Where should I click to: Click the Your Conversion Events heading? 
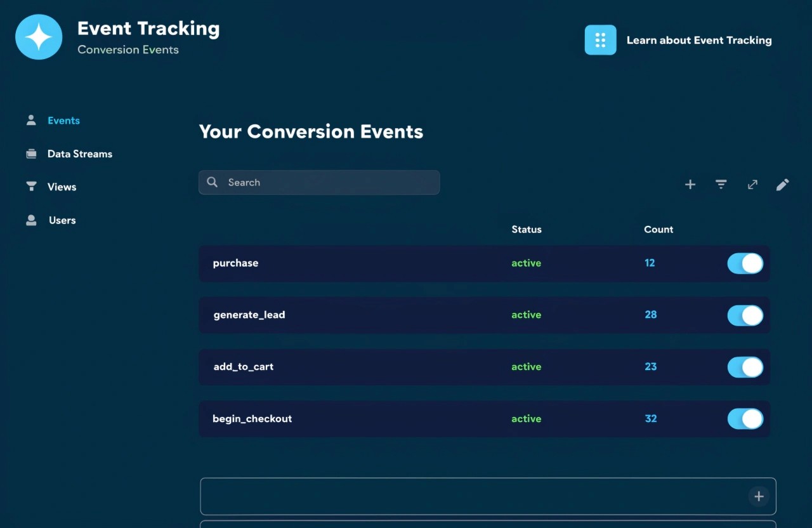tap(311, 131)
